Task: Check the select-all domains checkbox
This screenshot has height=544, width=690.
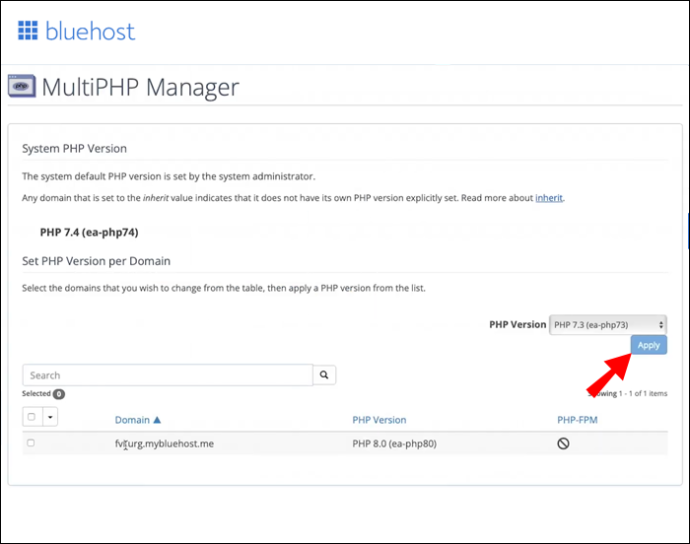Action: coord(31,416)
